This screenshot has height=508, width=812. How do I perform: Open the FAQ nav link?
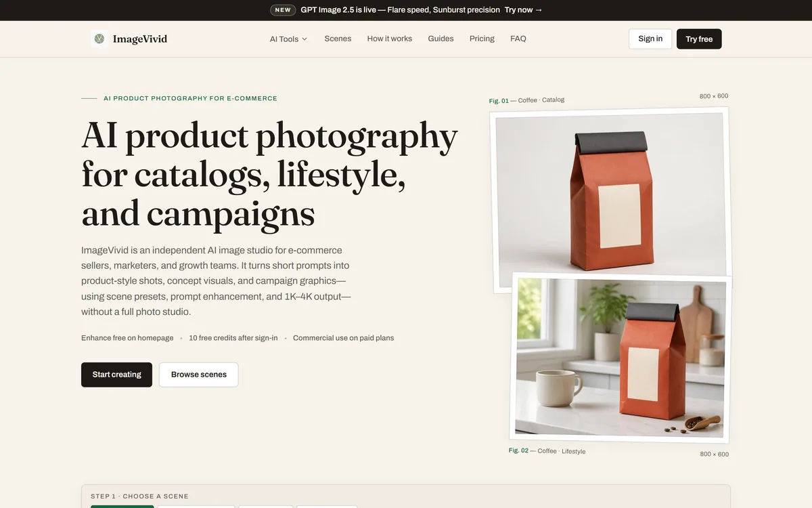518,39
